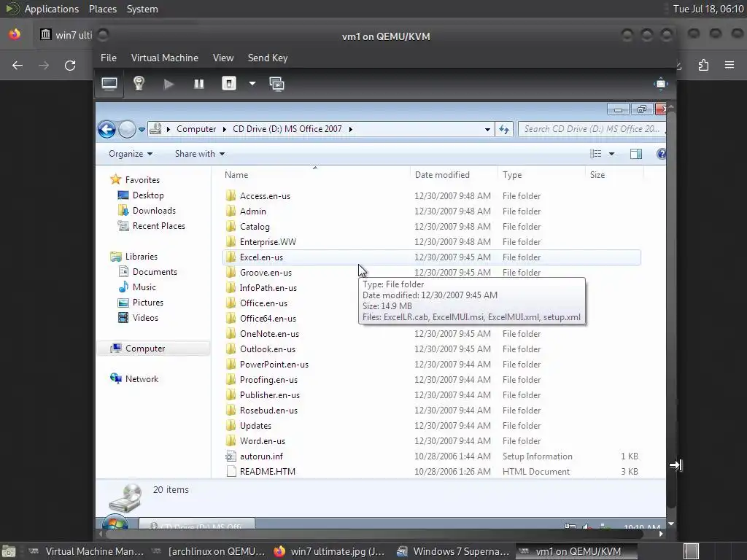
Task: Show the virtual machine console view
Action: click(x=109, y=85)
